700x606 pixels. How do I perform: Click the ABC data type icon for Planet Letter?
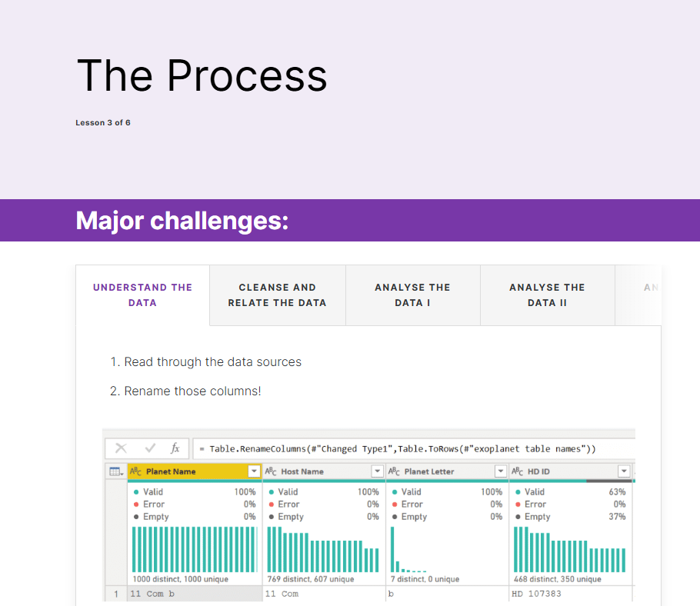[394, 471]
